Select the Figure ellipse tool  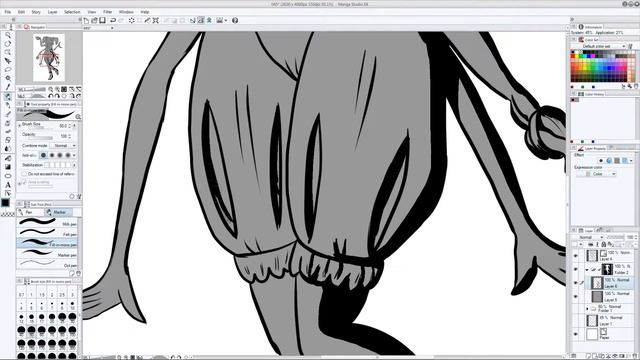[x=8, y=176]
